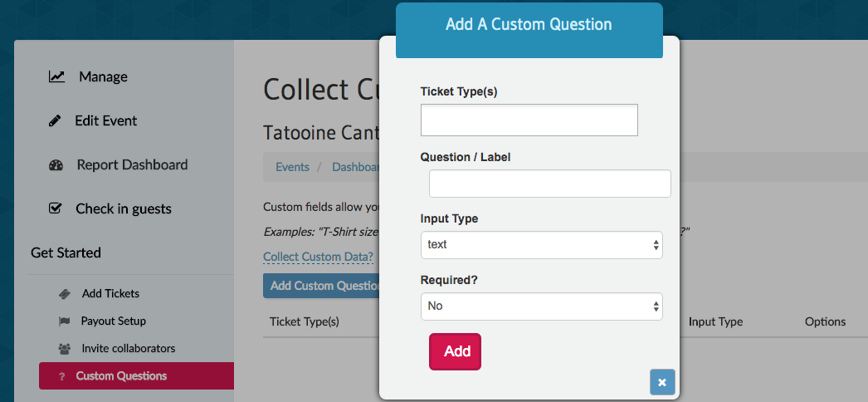Viewport: 868px width, 402px height.
Task: Click the Events breadcrumb link
Action: pos(292,167)
